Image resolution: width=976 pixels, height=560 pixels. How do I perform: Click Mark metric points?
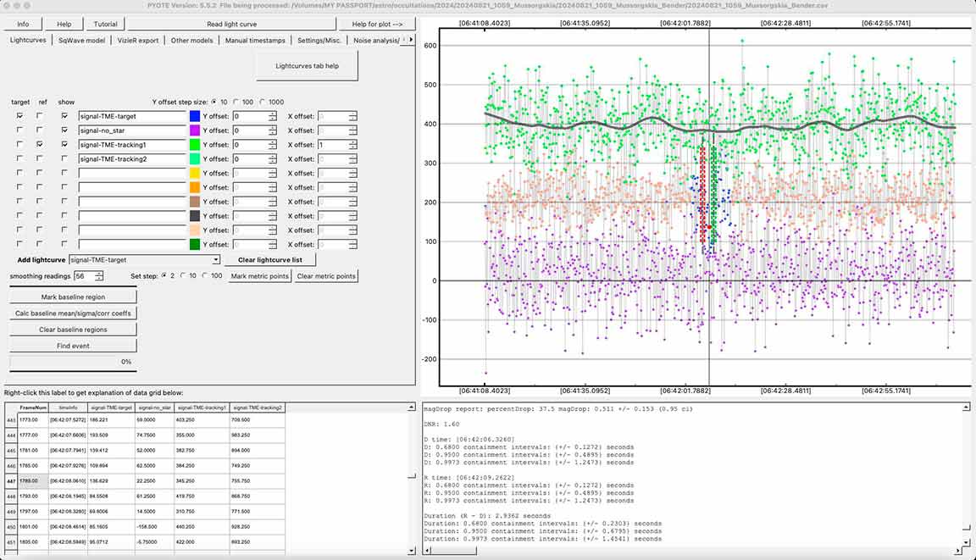pyautogui.click(x=259, y=276)
